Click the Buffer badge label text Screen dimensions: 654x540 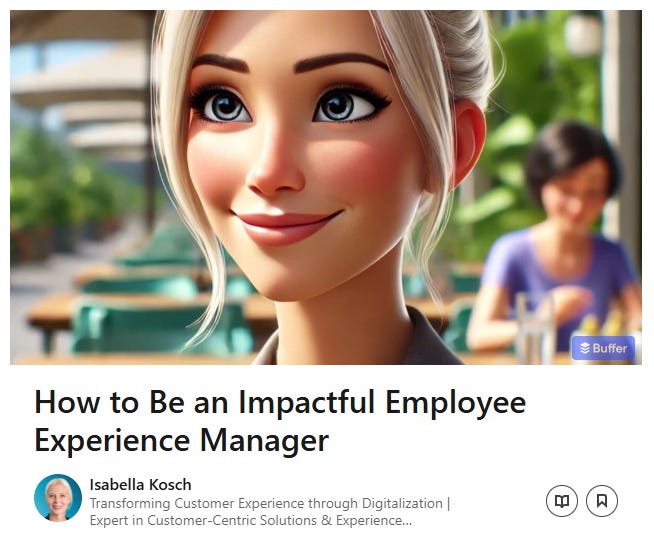tap(609, 348)
